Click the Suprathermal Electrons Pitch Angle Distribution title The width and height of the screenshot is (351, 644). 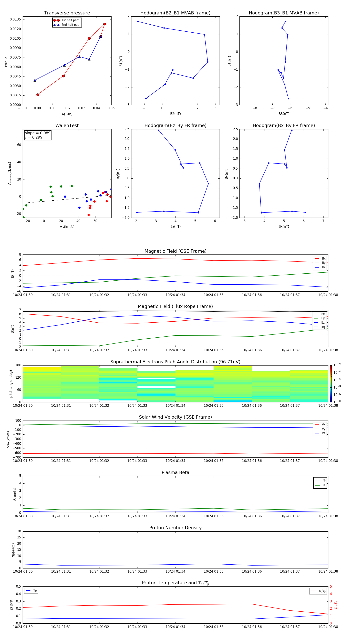[175, 362]
